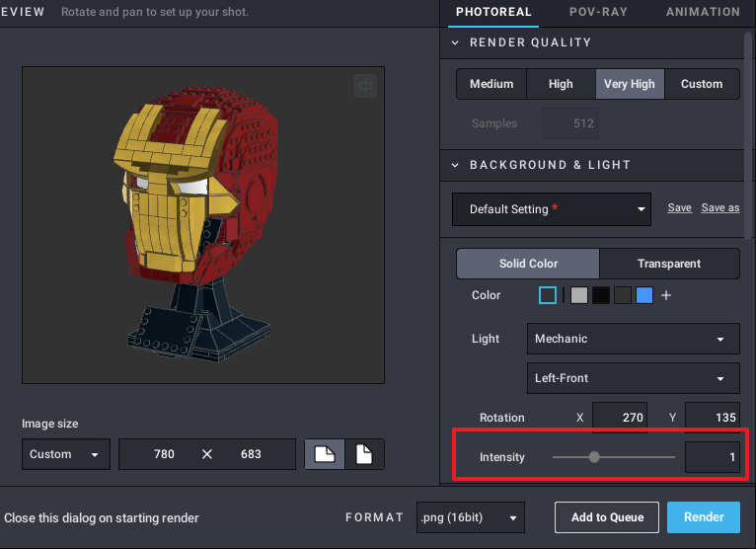Pick the blue color swatch
This screenshot has width=756, height=549.
pyautogui.click(x=644, y=295)
